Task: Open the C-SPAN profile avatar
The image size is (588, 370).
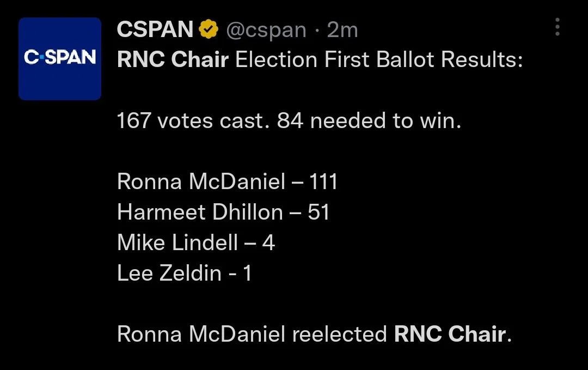Action: [x=60, y=58]
